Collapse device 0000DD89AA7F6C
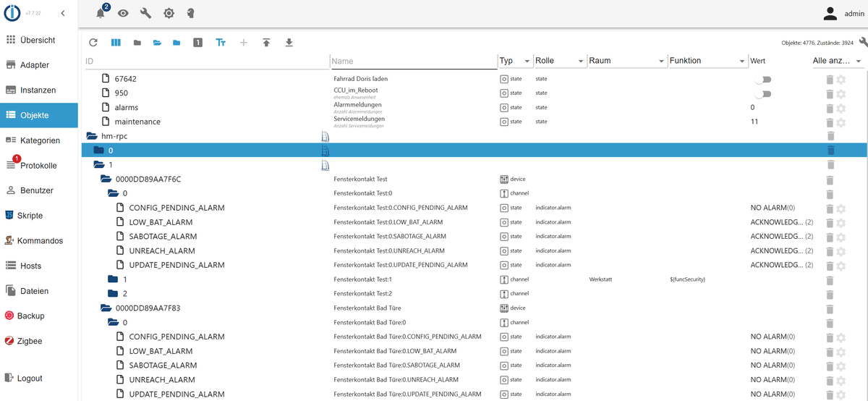This screenshot has height=401, width=868. 106,179
